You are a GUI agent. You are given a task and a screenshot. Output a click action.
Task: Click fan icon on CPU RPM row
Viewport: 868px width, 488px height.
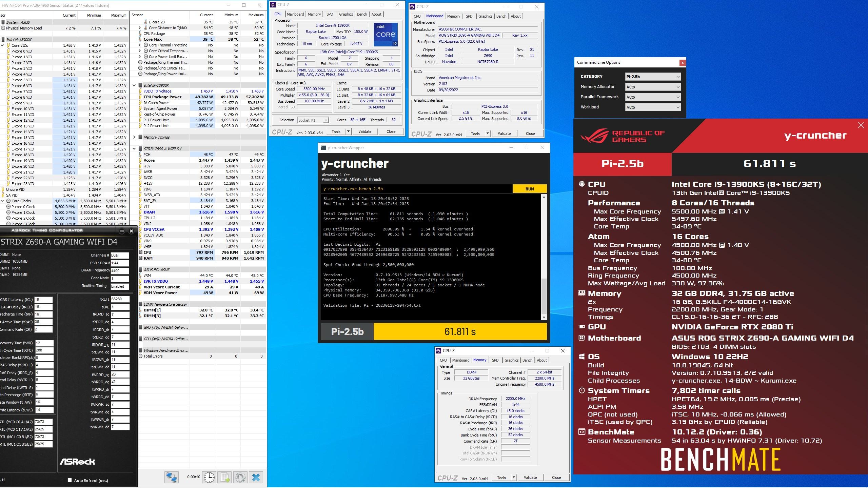(140, 252)
